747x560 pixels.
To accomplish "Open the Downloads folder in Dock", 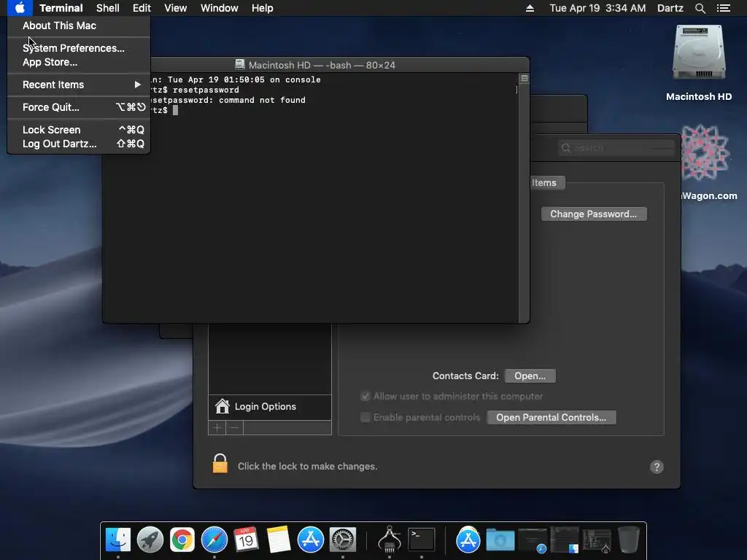I will coord(500,540).
